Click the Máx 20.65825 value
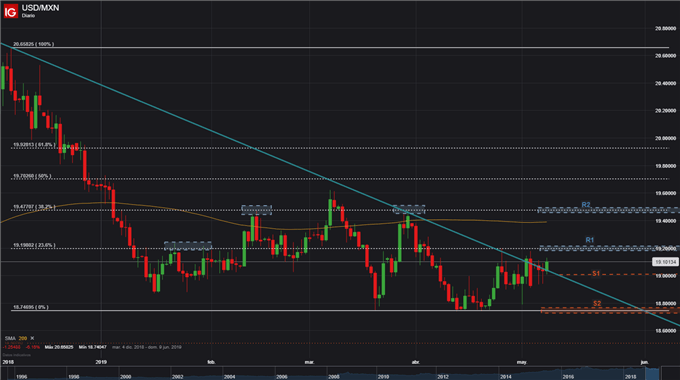Image resolution: width=680 pixels, height=380 pixels. click(x=60, y=347)
